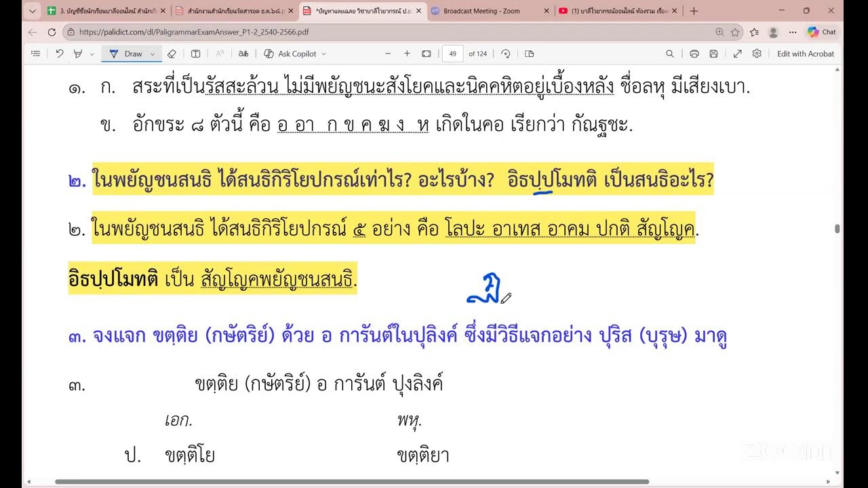Screen dimensions: 868x488
Task: Click the address bar zoom magnifier icon
Action: click(719, 32)
